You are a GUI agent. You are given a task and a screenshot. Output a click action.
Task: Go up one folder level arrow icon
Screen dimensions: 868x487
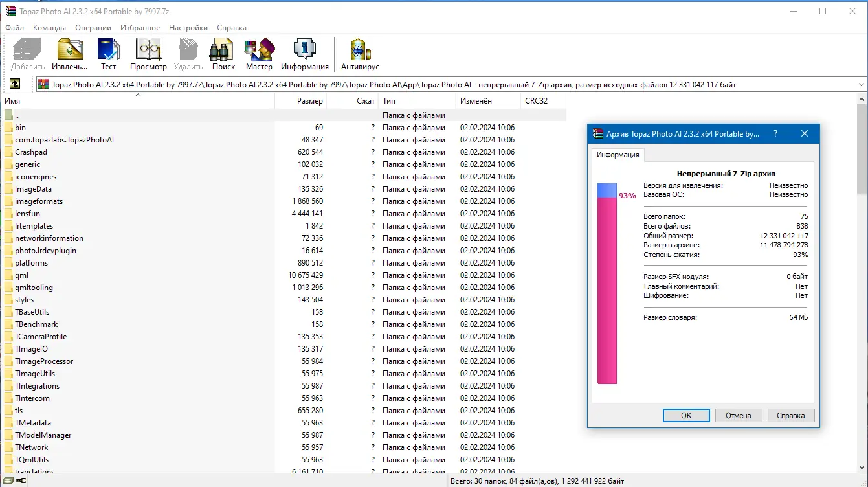[15, 84]
